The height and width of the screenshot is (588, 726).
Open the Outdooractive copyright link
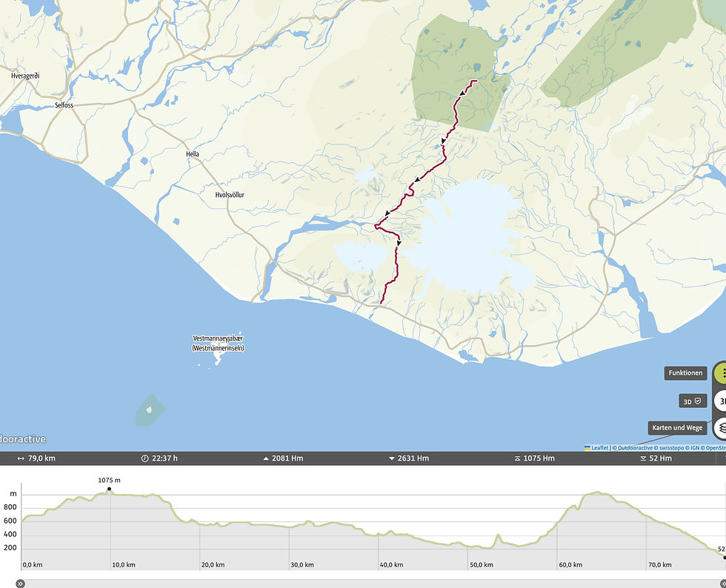click(633, 448)
